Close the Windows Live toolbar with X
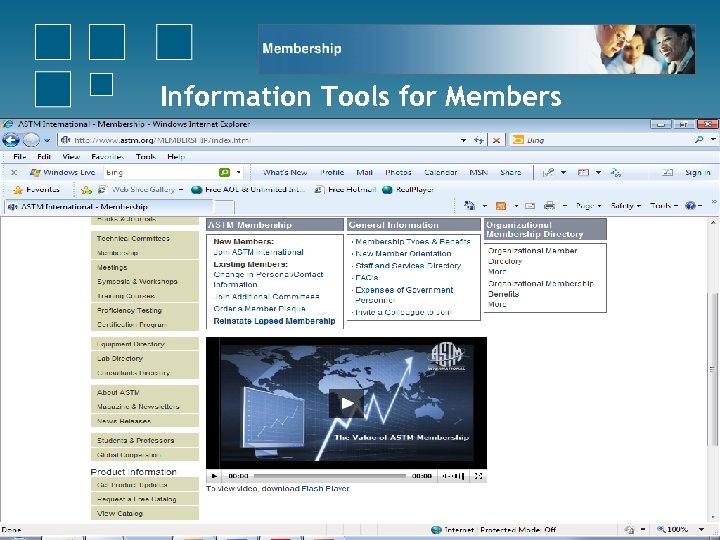This screenshot has height=540, width=720. tap(14, 172)
